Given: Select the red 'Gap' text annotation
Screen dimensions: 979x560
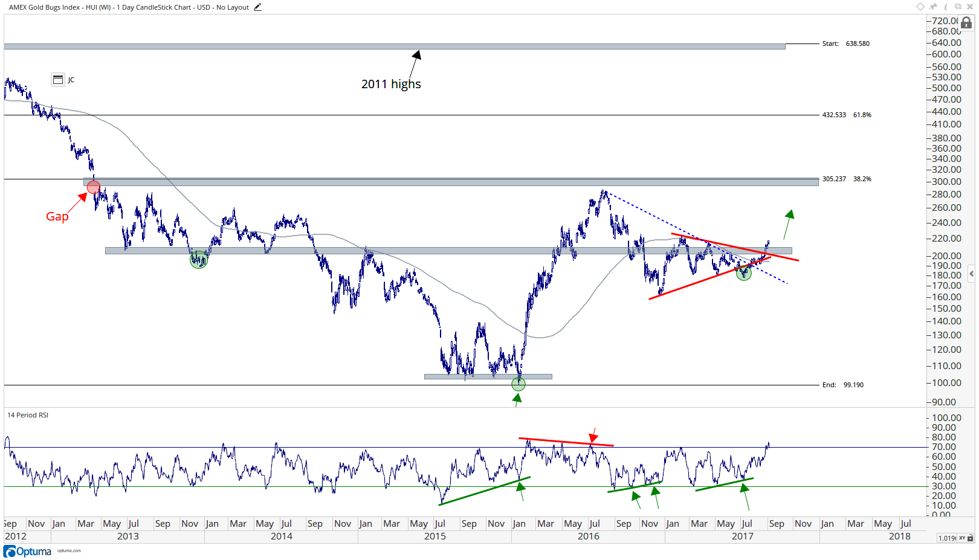Looking at the screenshot, I should point(57,216).
